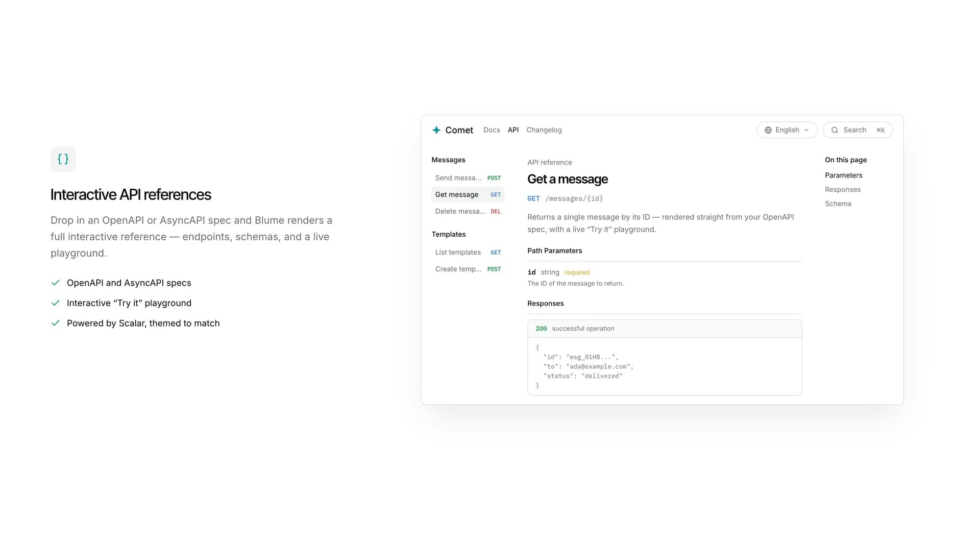Click checkmark beside Interactive Try it playground
This screenshot has width=980, height=551.
[x=56, y=303]
